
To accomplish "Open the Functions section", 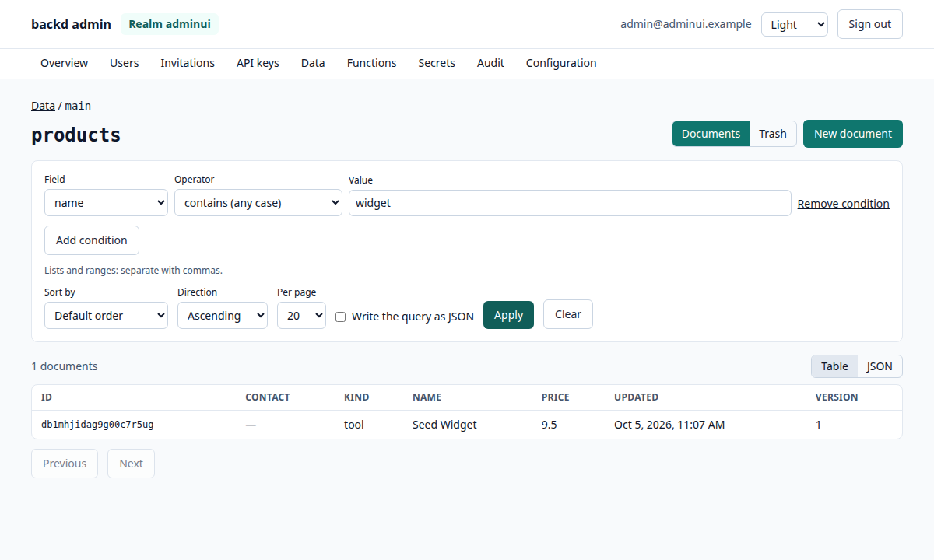I will [x=371, y=63].
